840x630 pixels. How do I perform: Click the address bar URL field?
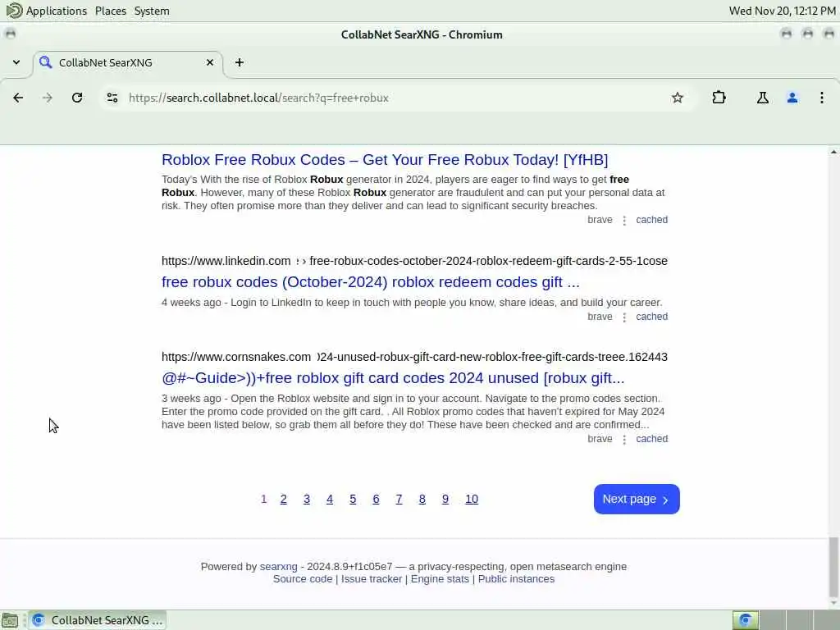coord(396,98)
